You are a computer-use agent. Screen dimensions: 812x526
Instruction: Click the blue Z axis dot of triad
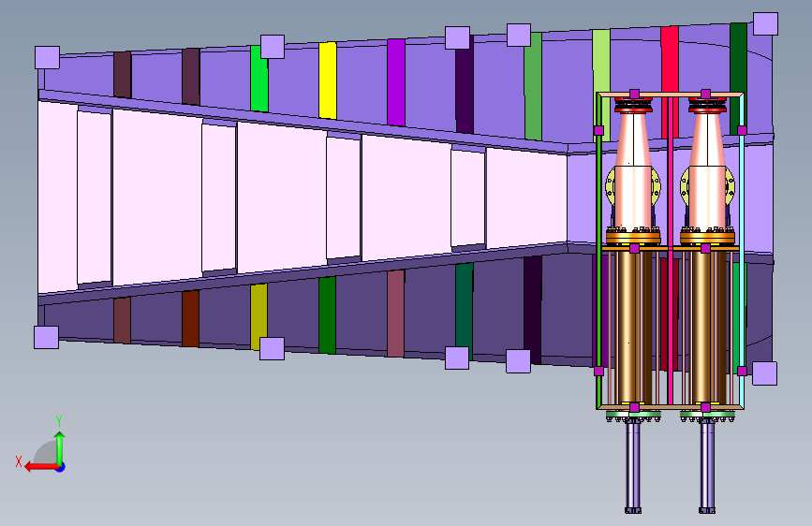(61, 467)
